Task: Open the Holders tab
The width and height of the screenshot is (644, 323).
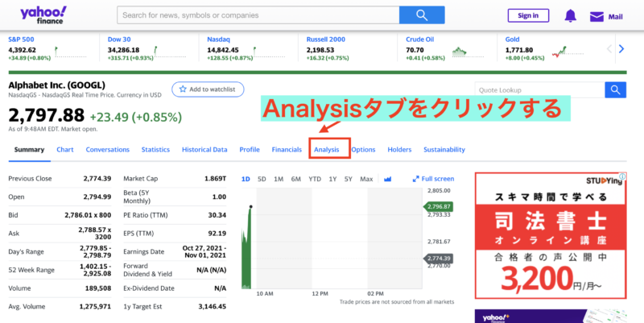Action: [399, 150]
